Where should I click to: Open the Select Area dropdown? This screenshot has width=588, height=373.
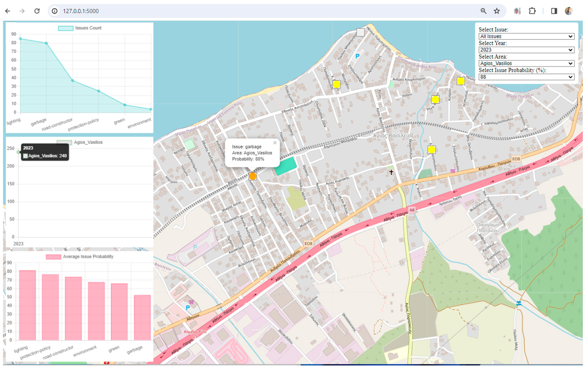(x=526, y=63)
